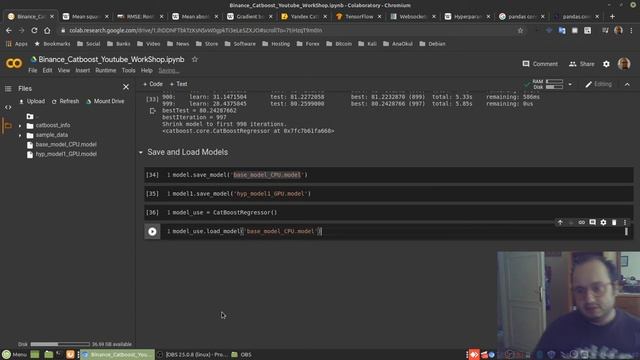Open the Tools menu
The height and width of the screenshot is (360, 640).
128,71
